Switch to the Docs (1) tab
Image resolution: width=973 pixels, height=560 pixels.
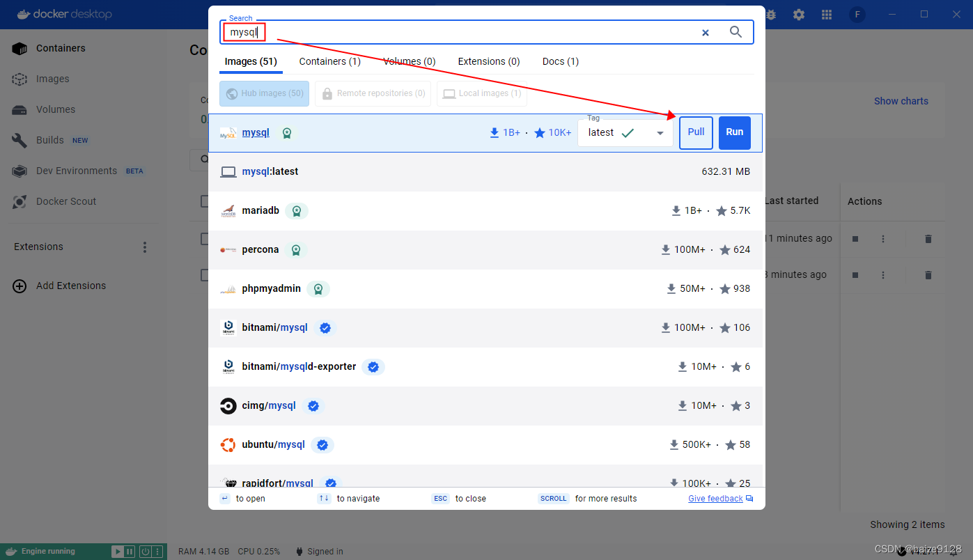coord(561,61)
